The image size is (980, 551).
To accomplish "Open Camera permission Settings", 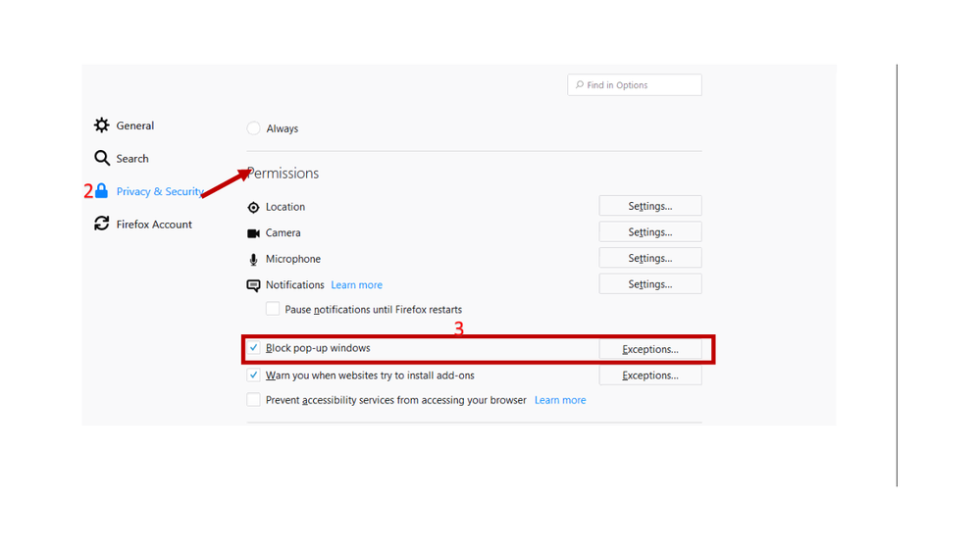I will coord(649,232).
